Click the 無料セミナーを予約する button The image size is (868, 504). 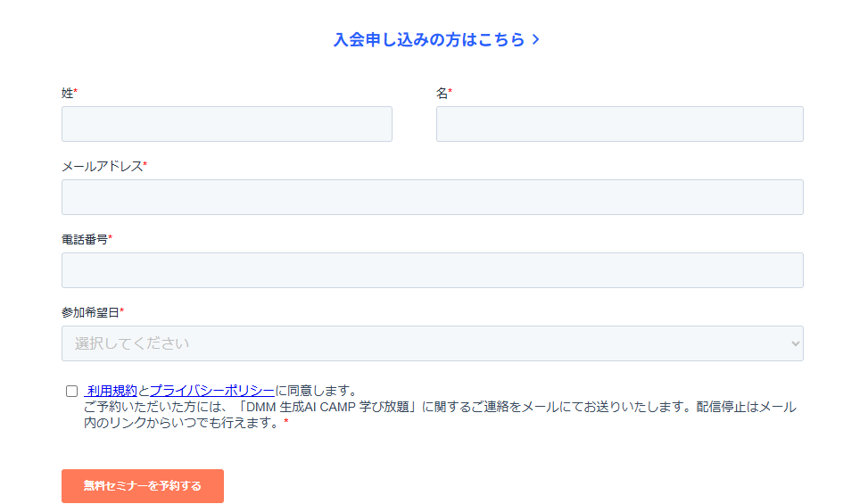(x=143, y=486)
